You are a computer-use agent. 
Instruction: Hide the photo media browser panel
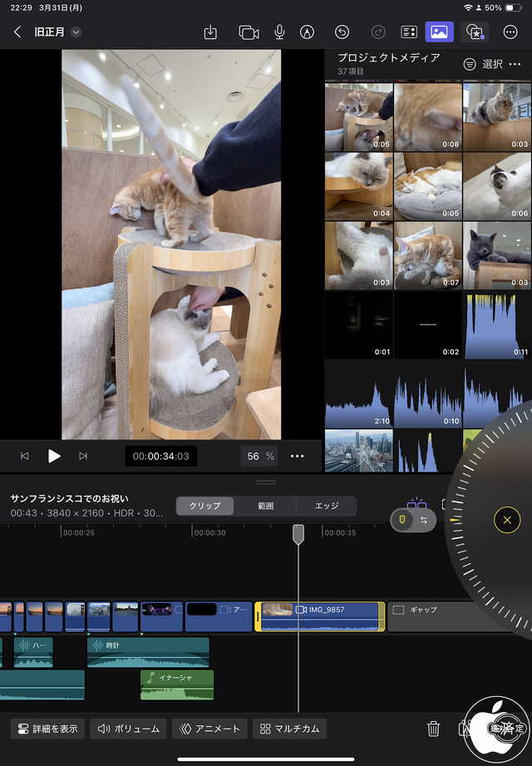click(439, 32)
